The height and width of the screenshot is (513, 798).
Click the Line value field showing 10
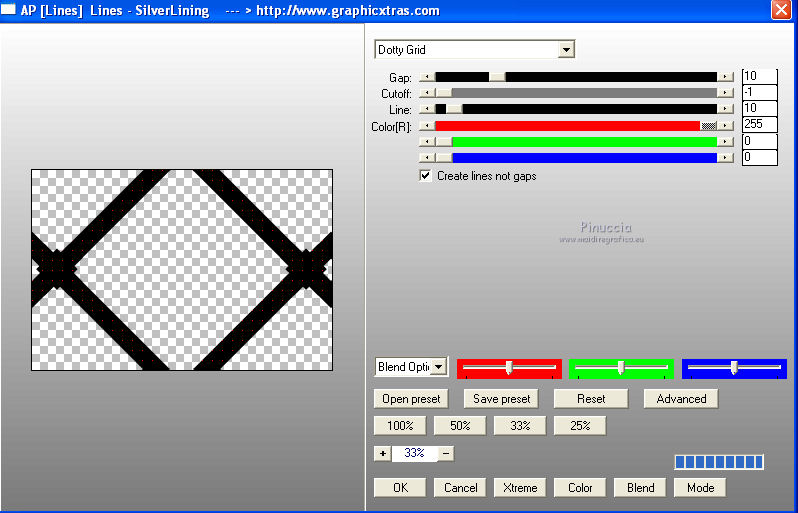pyautogui.click(x=759, y=108)
